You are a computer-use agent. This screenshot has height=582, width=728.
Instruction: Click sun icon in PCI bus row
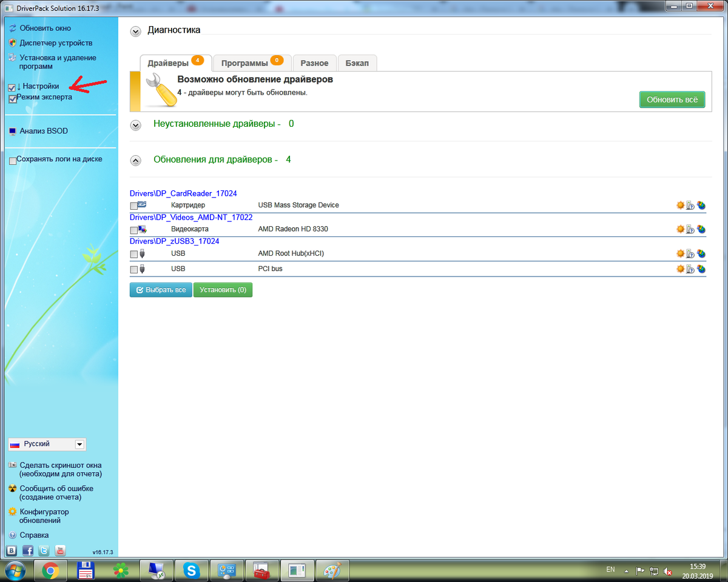[680, 269]
